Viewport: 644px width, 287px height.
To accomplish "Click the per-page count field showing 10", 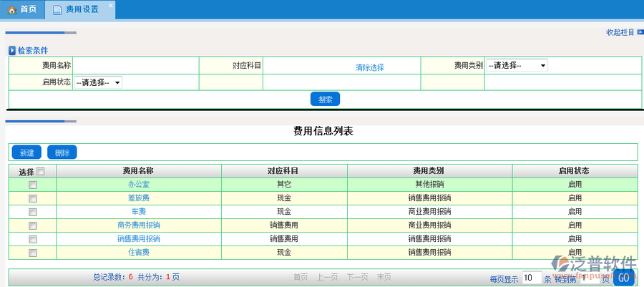I will click(531, 278).
